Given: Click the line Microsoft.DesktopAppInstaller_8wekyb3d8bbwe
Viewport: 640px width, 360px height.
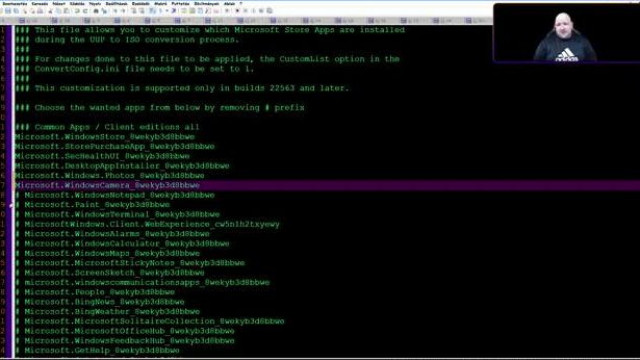Looking at the screenshot, I should [122, 166].
